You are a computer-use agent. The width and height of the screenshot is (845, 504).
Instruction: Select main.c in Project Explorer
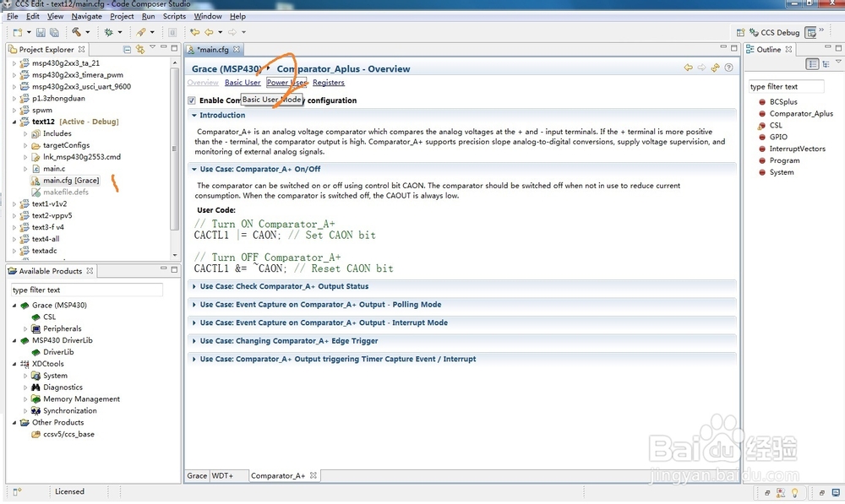[x=54, y=169]
